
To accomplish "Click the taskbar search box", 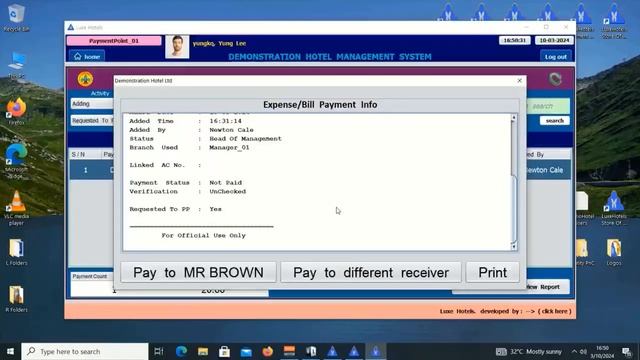I will [85, 351].
